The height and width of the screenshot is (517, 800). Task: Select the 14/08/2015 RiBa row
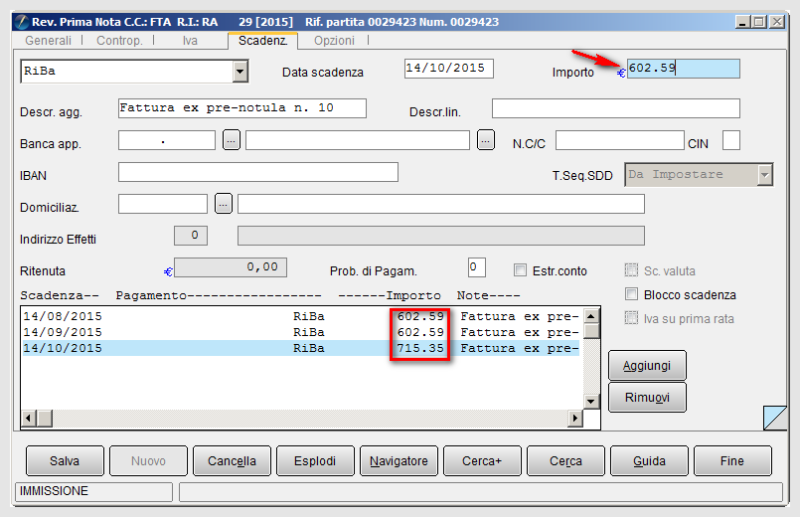301,316
